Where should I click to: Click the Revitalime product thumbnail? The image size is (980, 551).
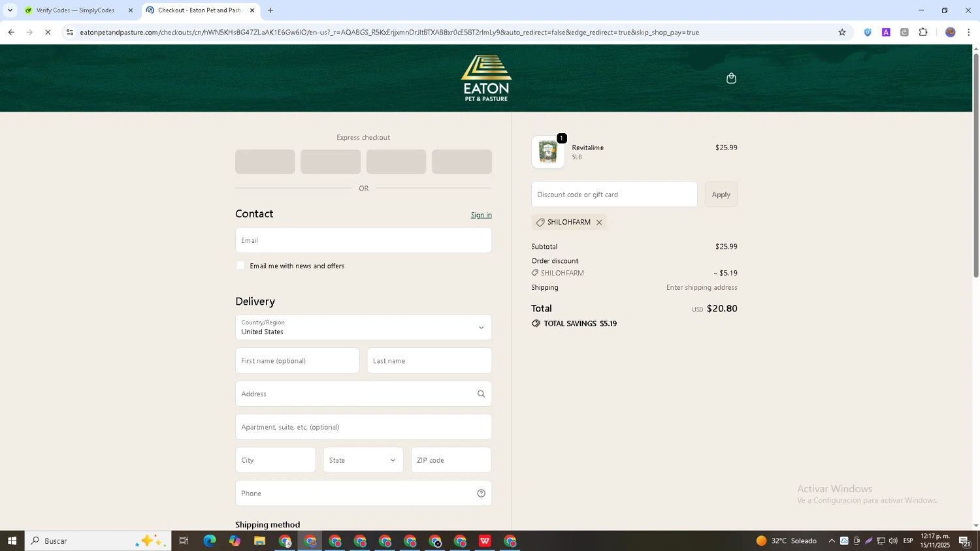tap(547, 152)
